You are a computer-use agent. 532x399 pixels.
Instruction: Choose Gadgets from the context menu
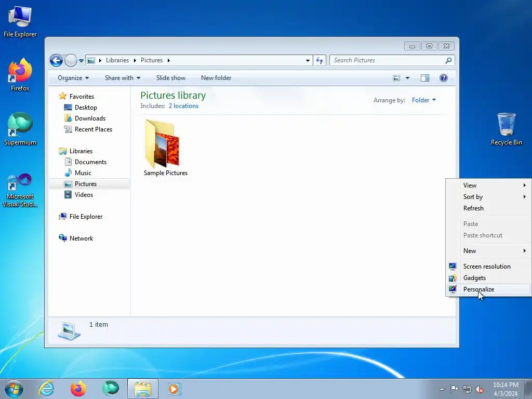coord(488,278)
